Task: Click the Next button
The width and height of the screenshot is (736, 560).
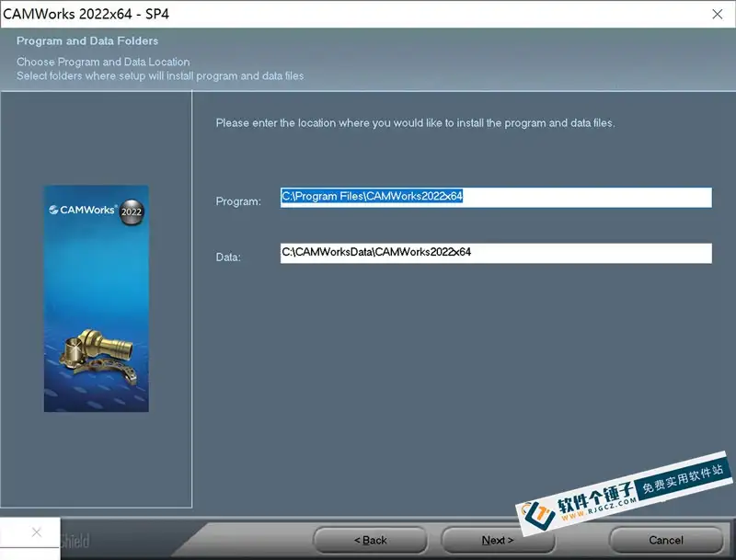Action: click(x=498, y=541)
